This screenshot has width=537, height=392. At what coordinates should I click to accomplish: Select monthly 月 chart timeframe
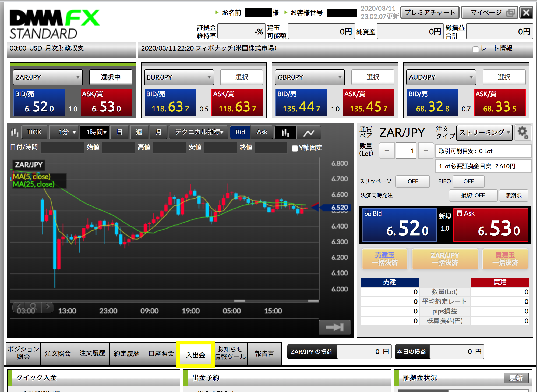158,132
